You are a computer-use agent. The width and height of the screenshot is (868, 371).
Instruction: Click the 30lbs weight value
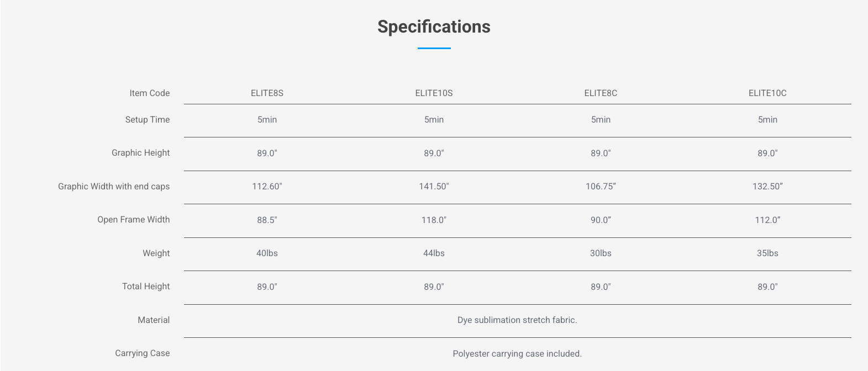[x=601, y=253]
